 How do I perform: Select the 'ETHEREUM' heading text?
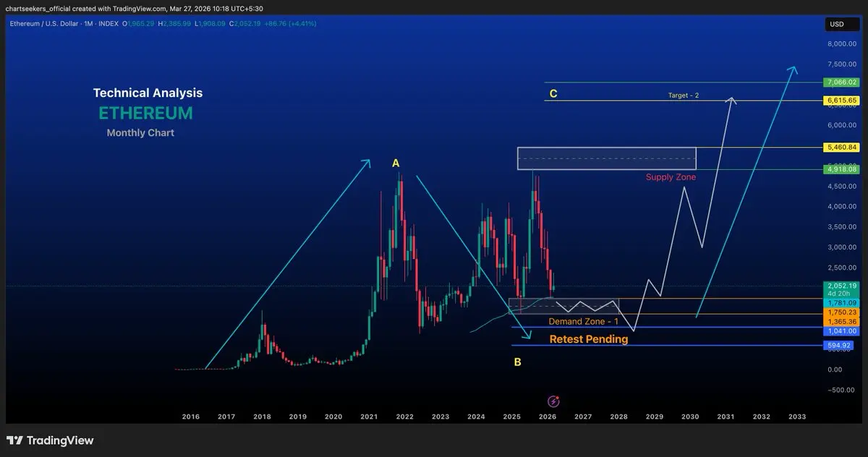(145, 114)
